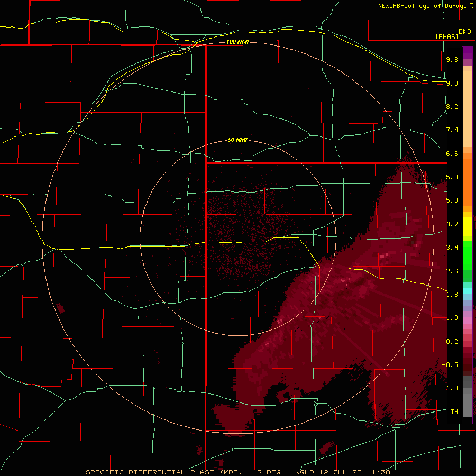Image resolution: width=476 pixels, height=476 pixels.
Task: Click the cyan color bar segment
Action: (467, 291)
